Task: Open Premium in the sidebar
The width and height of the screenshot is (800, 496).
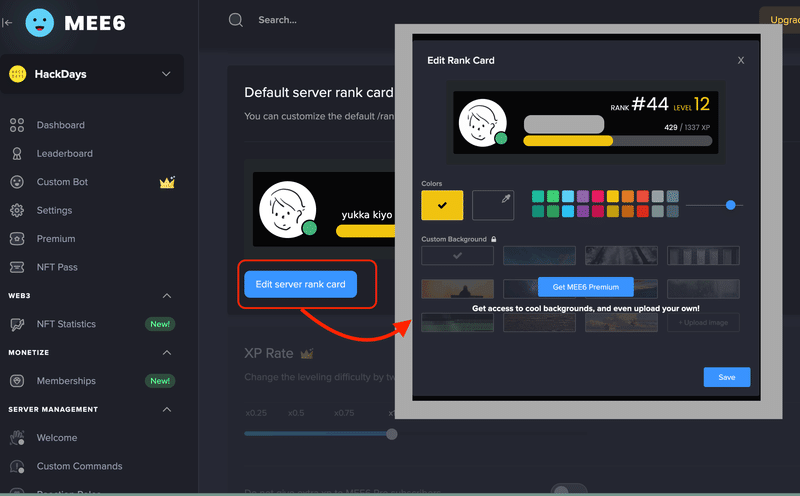Action: [56, 239]
